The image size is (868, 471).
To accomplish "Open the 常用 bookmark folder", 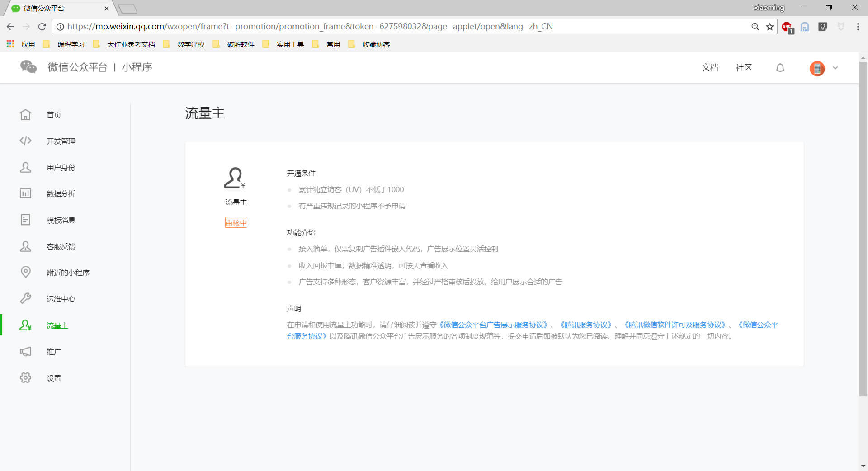I will [x=326, y=44].
